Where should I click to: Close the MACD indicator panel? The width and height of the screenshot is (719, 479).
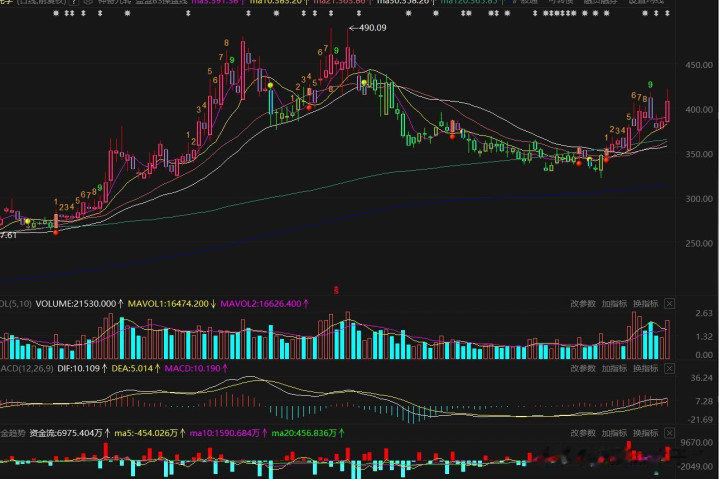(669, 368)
